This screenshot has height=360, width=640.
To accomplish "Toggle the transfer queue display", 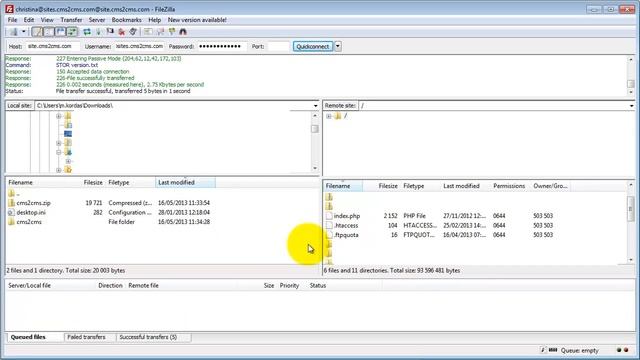I will click(72, 32).
